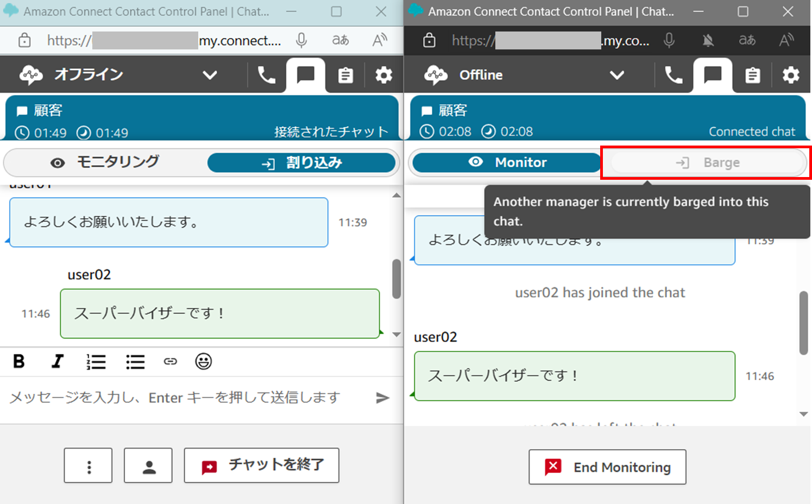Open the tasks clipboard tab in the left panel
The height and width of the screenshot is (504, 812).
pyautogui.click(x=345, y=75)
